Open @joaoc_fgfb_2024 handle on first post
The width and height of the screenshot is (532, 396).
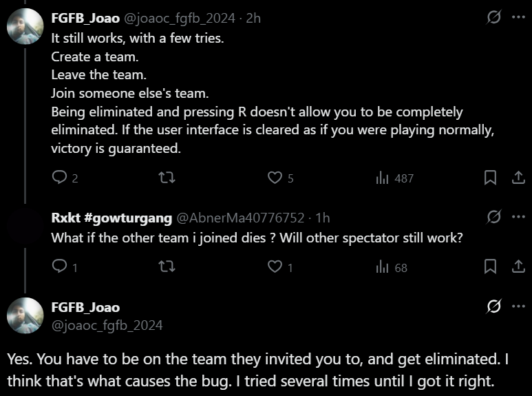179,19
